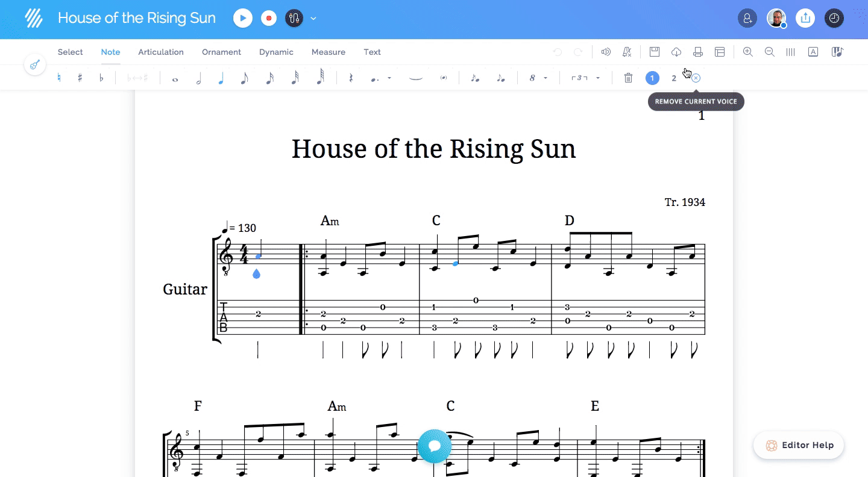Click the Am chord above measure one
The image size is (868, 477).
pyautogui.click(x=330, y=221)
